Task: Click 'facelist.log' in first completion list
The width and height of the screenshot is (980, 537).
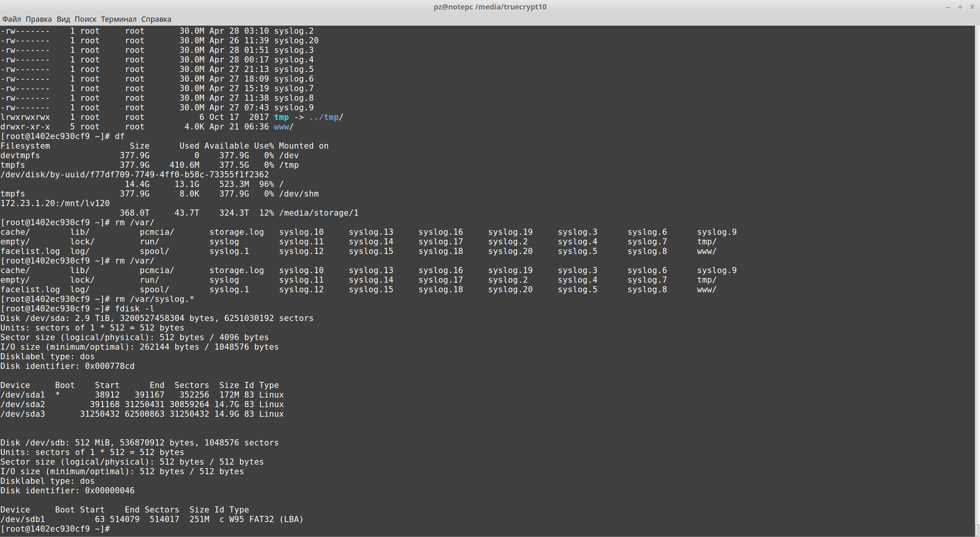Action: pos(30,251)
